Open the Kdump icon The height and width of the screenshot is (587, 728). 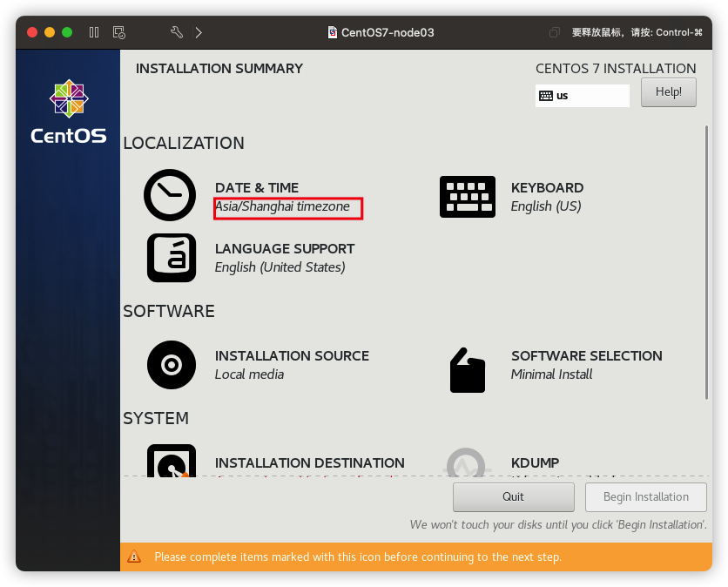(x=466, y=462)
